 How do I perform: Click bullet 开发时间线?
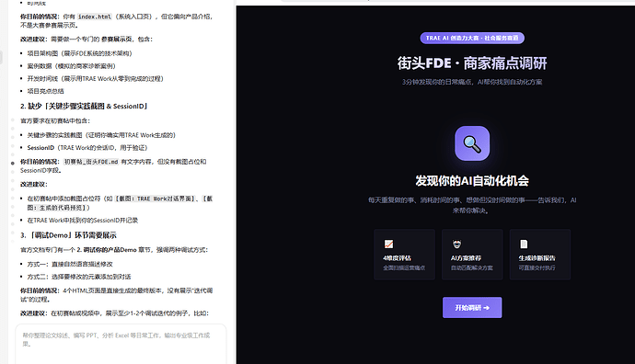(x=95, y=78)
